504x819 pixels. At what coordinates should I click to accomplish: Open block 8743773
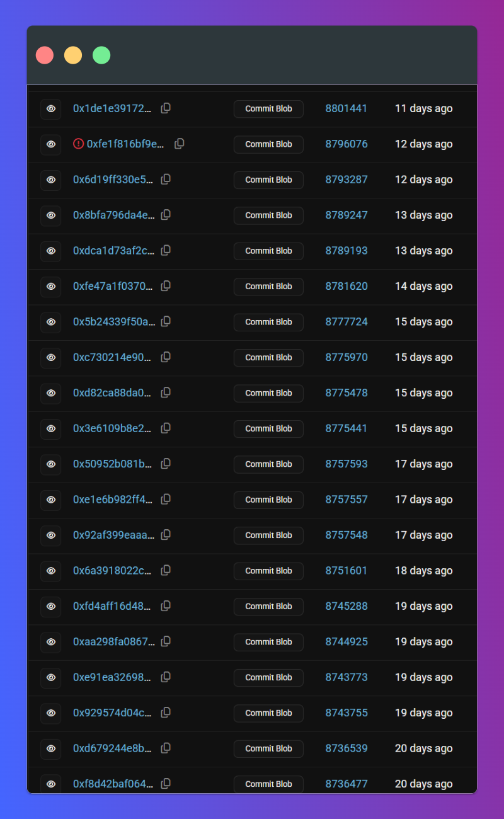click(x=346, y=678)
